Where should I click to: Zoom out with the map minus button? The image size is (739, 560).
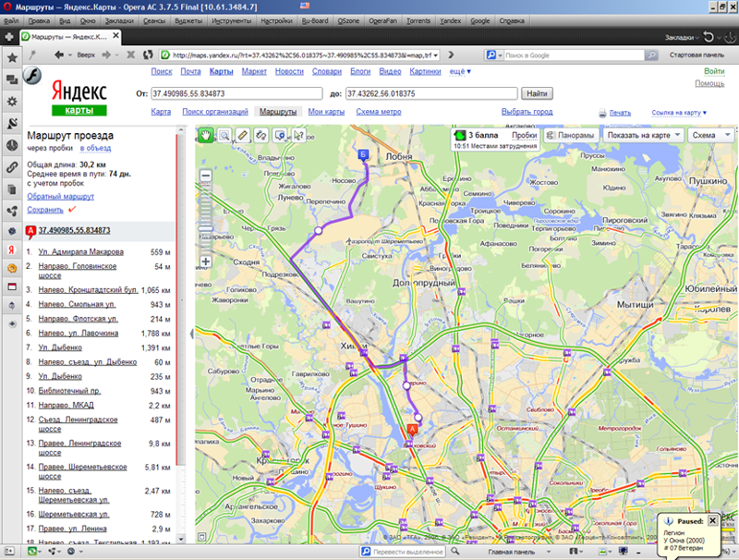(205, 176)
